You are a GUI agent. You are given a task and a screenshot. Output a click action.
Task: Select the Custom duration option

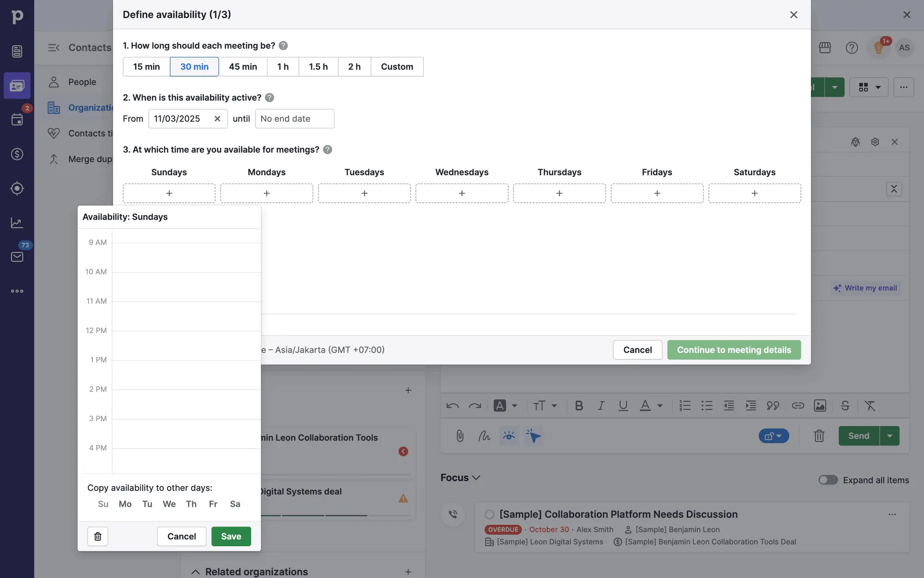coord(397,66)
